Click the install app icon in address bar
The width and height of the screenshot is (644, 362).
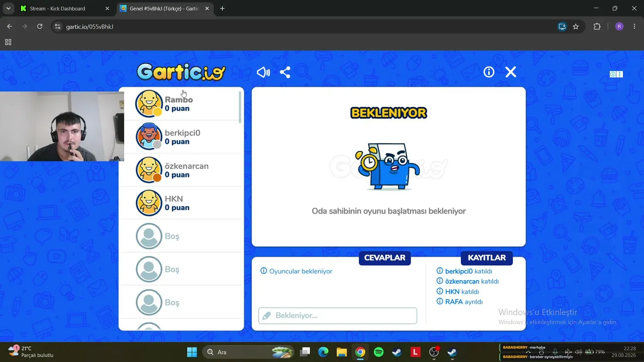pyautogui.click(x=562, y=27)
